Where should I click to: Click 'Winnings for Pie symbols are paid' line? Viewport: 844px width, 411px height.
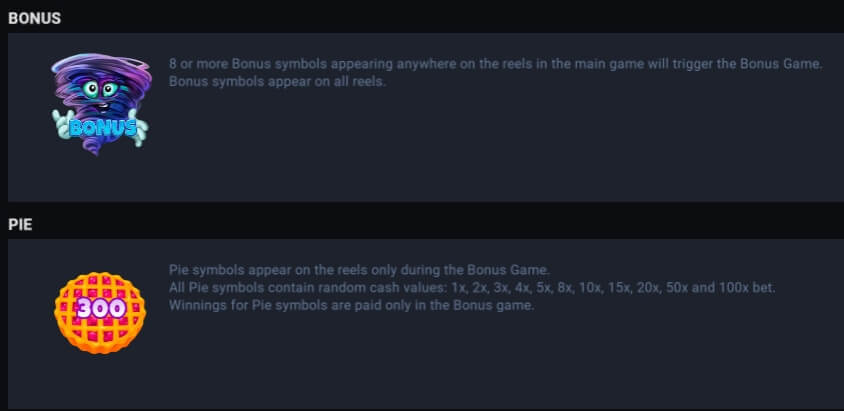(351, 306)
